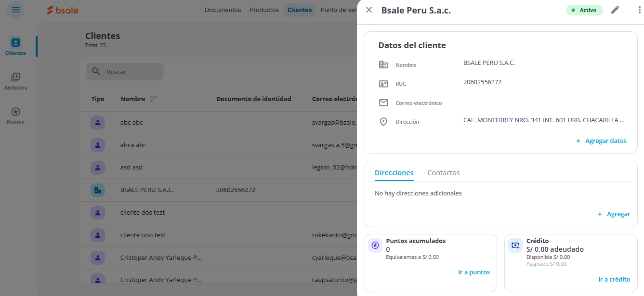Click person icon for cliente uno test
The image size is (644, 296).
point(98,235)
